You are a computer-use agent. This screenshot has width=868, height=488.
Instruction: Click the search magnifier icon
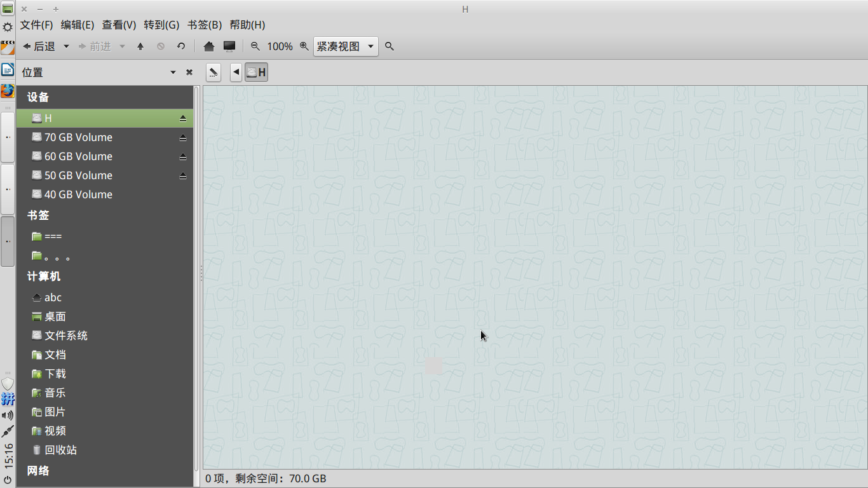point(390,46)
